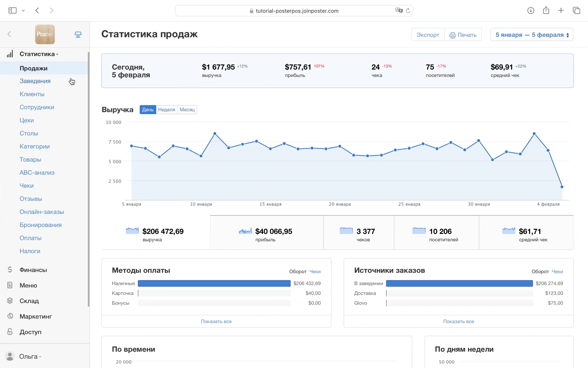Click the Poster logo thumbnail
Screen dimensions: 588x368
click(45, 34)
